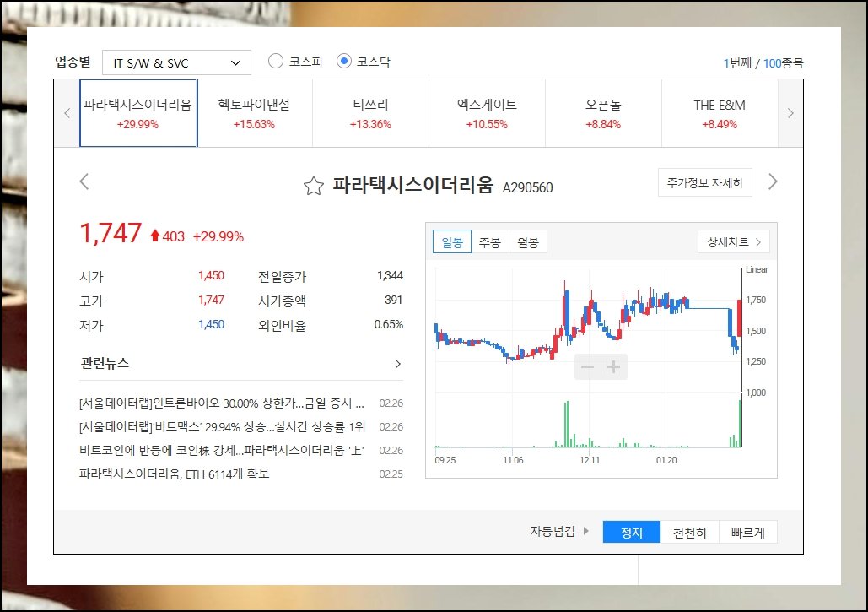Open 주가정보 자세히 button
This screenshot has width=868, height=612.
704,182
